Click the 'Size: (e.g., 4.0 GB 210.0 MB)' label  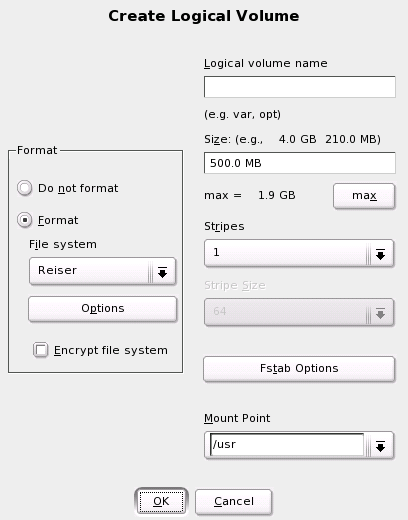coord(292,139)
